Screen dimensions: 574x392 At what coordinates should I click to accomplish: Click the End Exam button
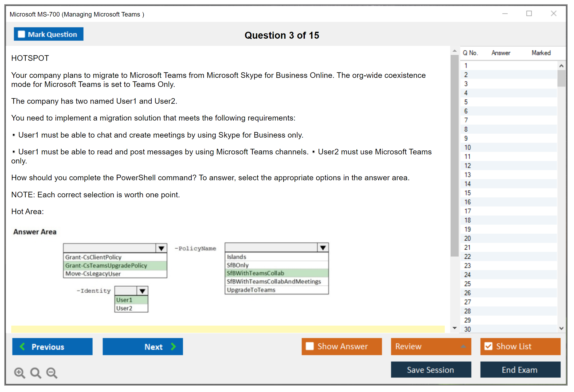pyautogui.click(x=520, y=370)
